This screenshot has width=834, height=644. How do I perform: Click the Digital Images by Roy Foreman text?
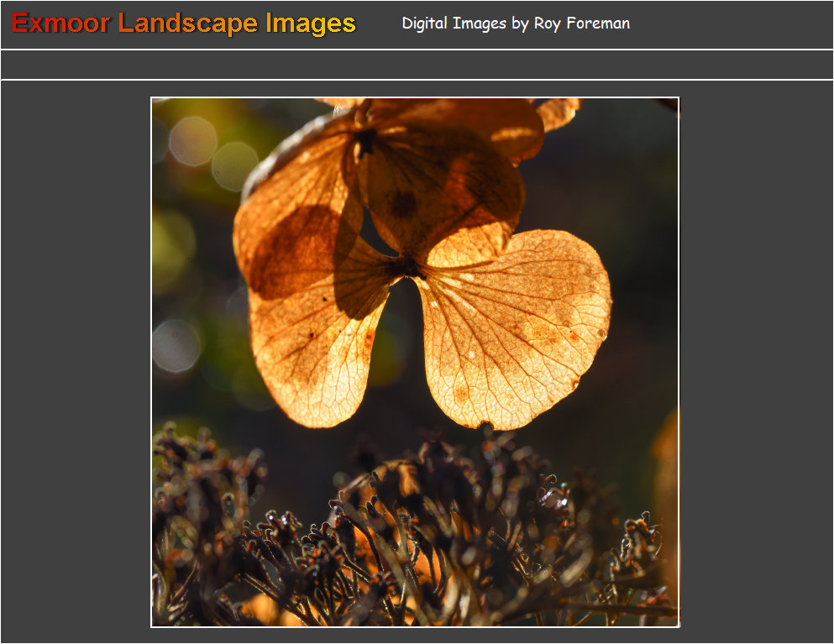click(x=515, y=24)
